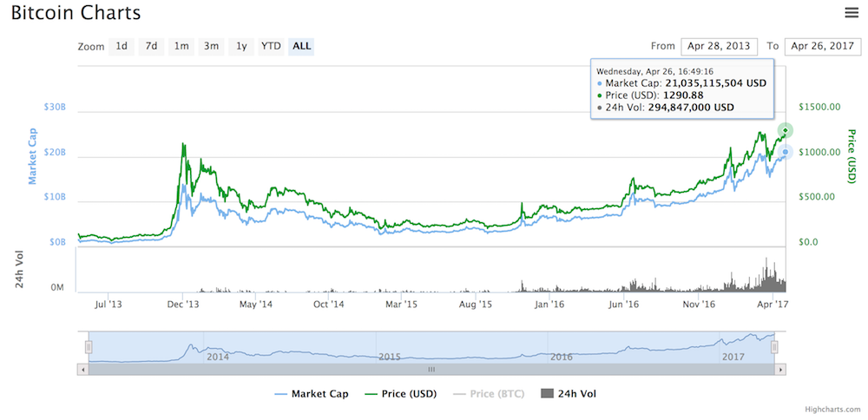This screenshot has width=868, height=420.
Task: Set zoom range to 7d
Action: (x=152, y=47)
